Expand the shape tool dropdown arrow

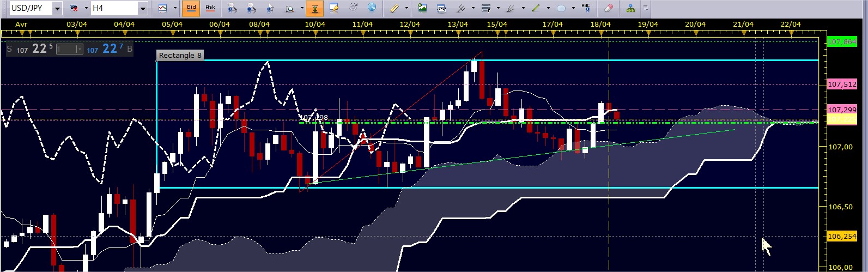pos(573,8)
